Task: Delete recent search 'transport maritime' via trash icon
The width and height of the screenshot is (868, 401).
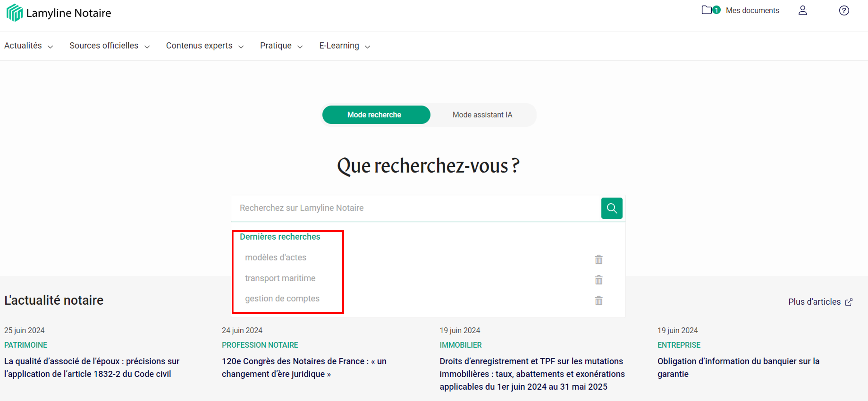Action: (x=599, y=280)
